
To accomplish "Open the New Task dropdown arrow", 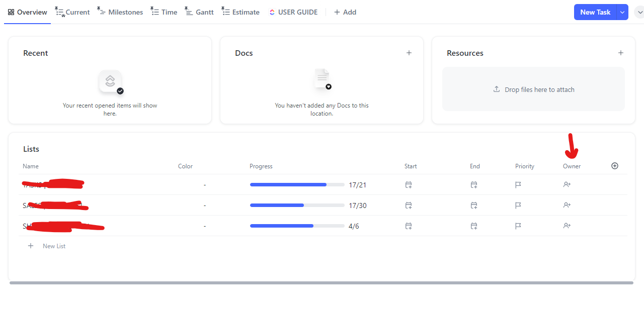I will pos(623,12).
